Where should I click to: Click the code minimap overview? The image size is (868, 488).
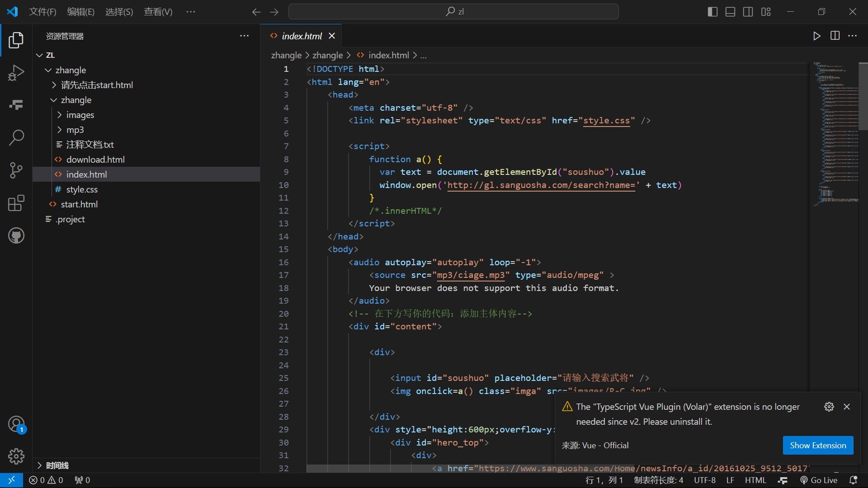point(835,133)
